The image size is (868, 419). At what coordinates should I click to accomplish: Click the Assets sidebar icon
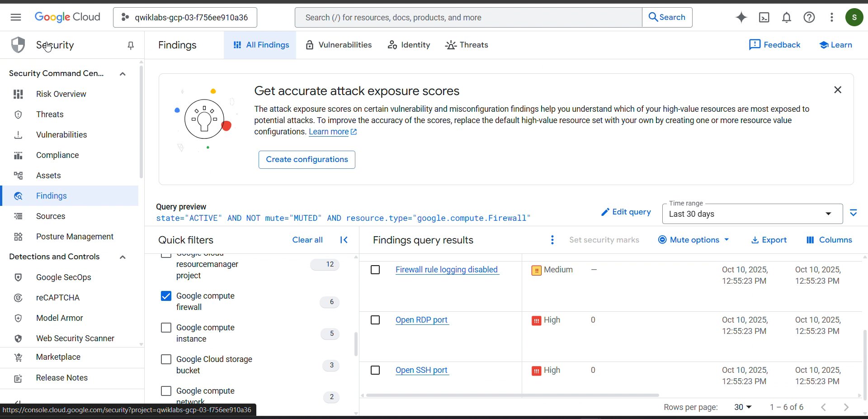(18, 176)
